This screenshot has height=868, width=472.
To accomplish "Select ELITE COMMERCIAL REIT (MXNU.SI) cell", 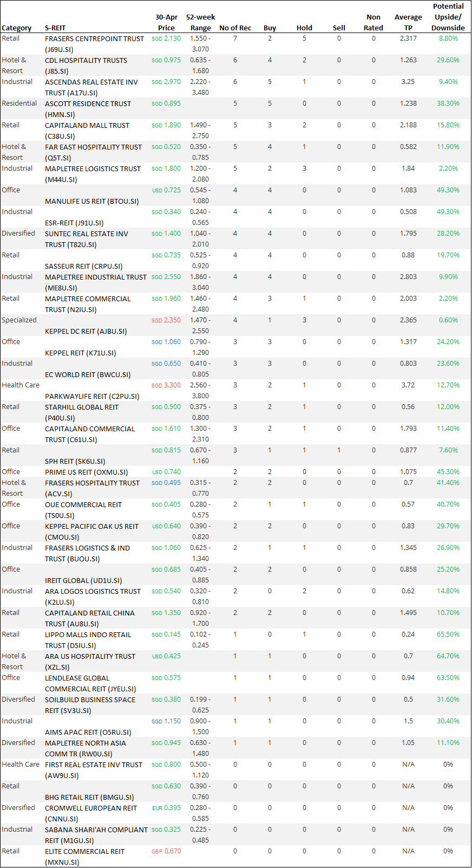I will click(84, 857).
